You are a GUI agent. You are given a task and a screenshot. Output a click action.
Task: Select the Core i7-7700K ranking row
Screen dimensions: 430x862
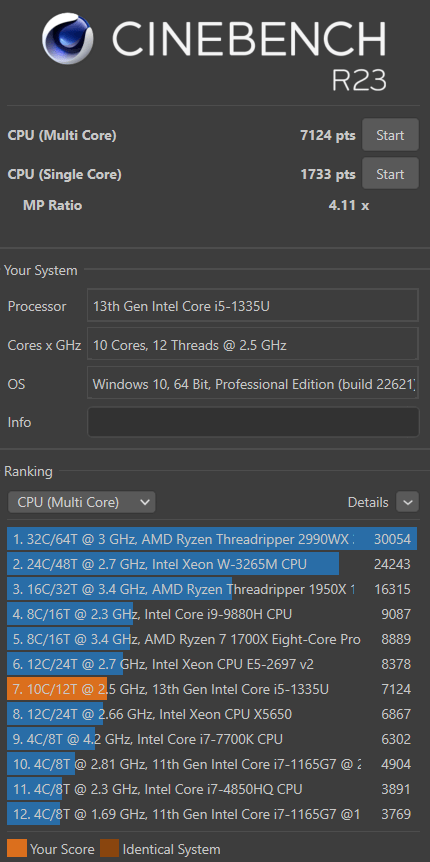click(x=212, y=739)
